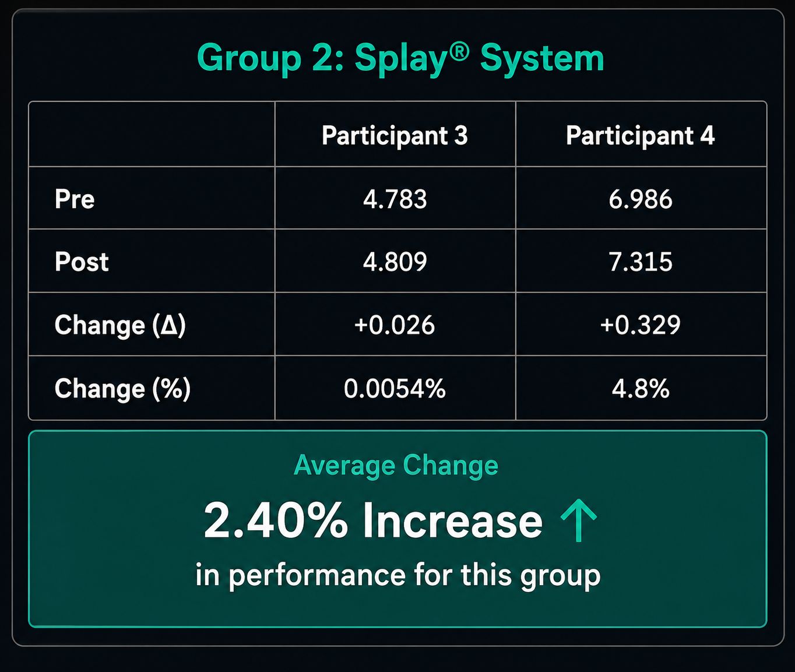Click the 4.8% percentage cell
The width and height of the screenshot is (795, 672).
pos(641,388)
